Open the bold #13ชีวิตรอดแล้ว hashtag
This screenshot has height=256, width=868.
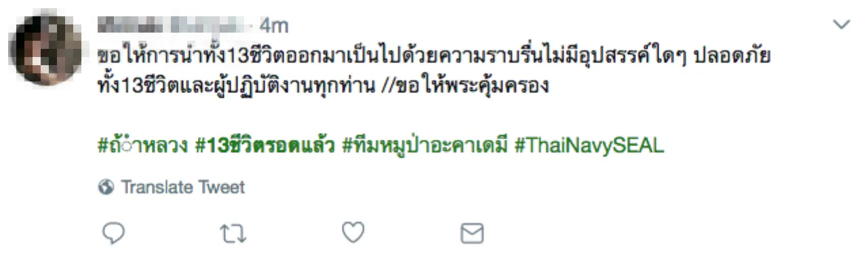point(265,145)
